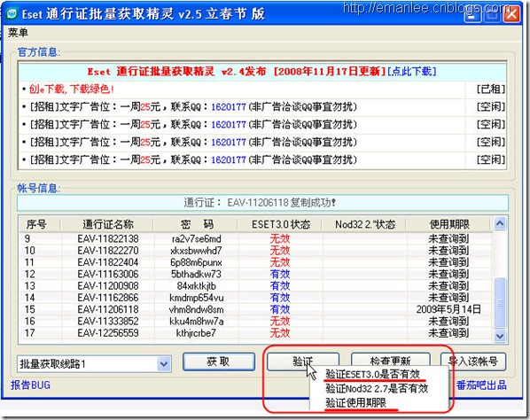Click the 使用期限 column header
This screenshot has height=420, width=530.
pyautogui.click(x=448, y=224)
